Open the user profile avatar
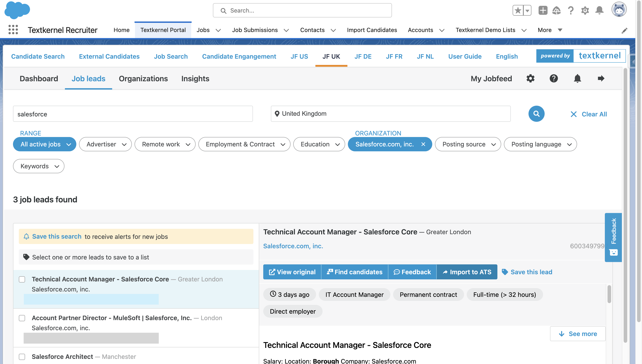The height and width of the screenshot is (364, 642). (619, 9)
